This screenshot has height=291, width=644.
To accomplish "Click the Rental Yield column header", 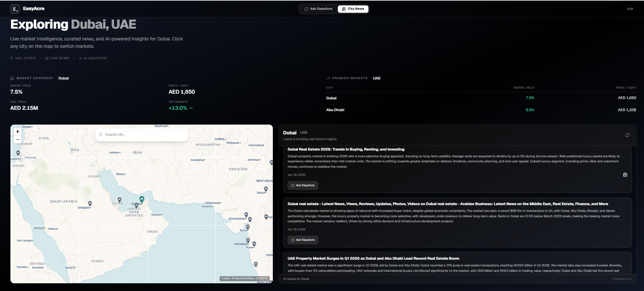I will click(x=524, y=88).
